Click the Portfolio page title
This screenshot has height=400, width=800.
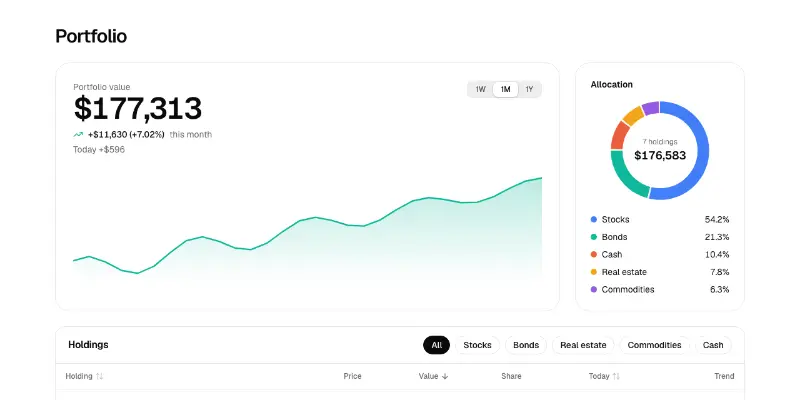pos(91,36)
